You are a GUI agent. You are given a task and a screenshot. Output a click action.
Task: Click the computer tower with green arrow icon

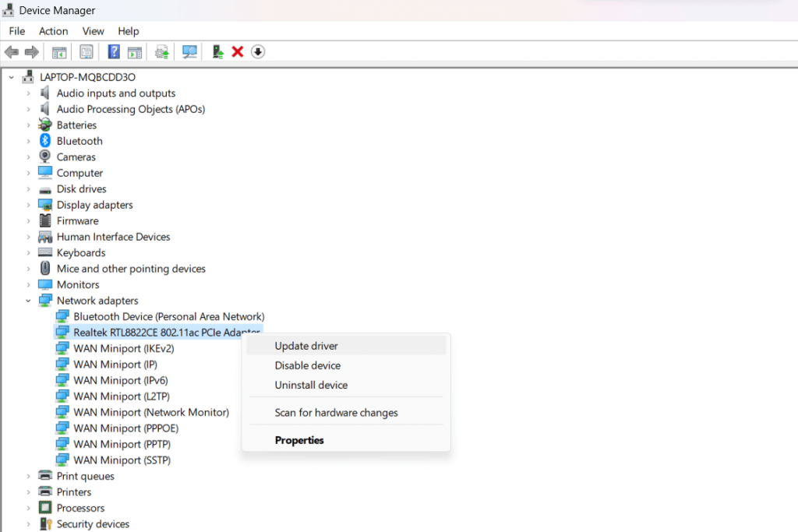[217, 52]
